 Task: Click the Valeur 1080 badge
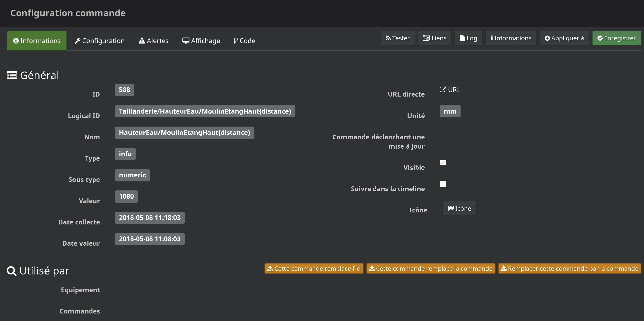tap(126, 196)
